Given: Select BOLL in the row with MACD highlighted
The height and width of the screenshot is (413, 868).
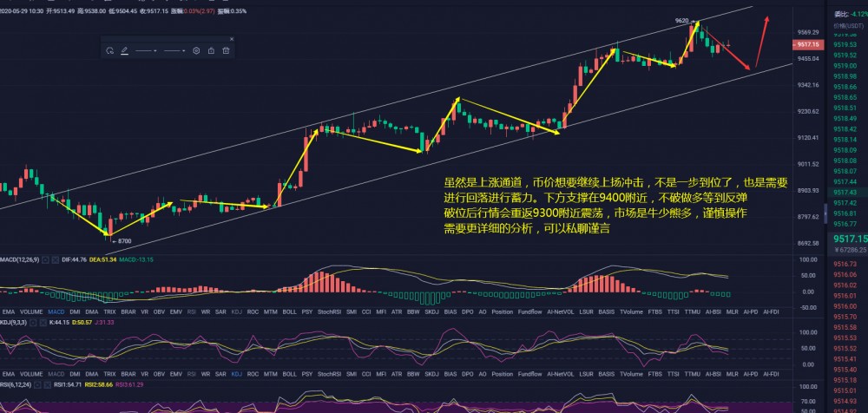Looking at the screenshot, I should (290, 310).
